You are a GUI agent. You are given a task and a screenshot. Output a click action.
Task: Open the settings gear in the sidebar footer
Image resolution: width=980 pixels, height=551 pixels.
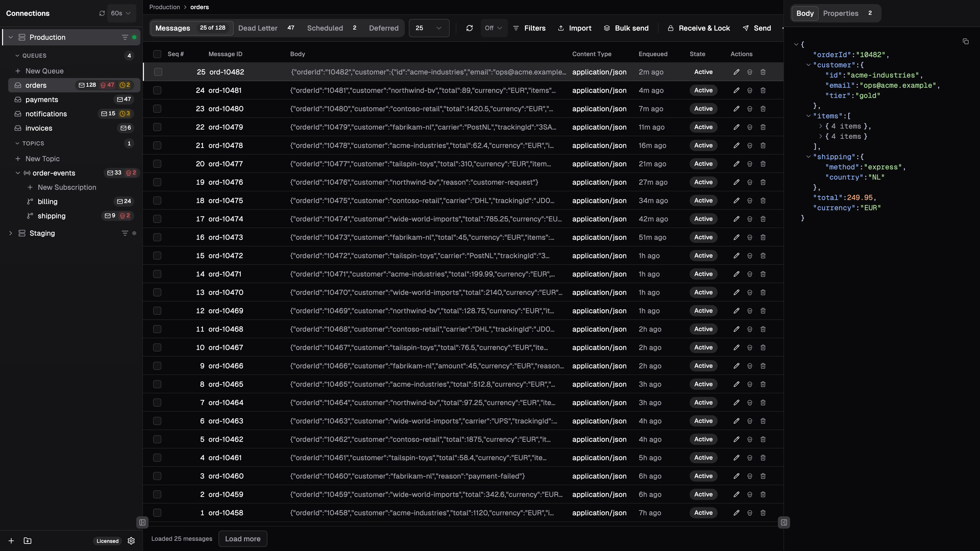click(x=131, y=541)
